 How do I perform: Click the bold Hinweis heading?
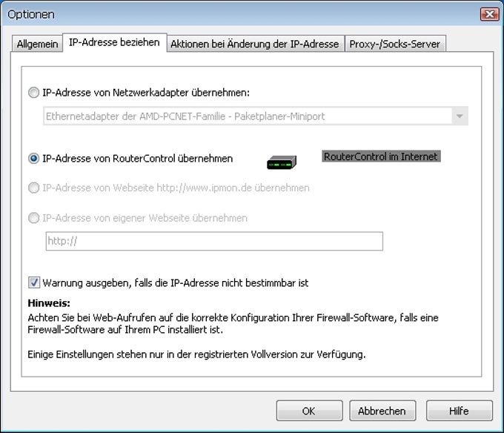48,303
